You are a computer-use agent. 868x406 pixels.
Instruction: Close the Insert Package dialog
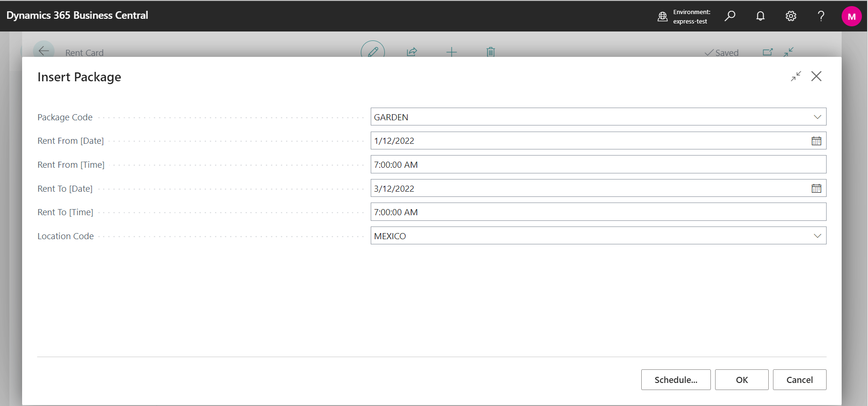(x=816, y=77)
